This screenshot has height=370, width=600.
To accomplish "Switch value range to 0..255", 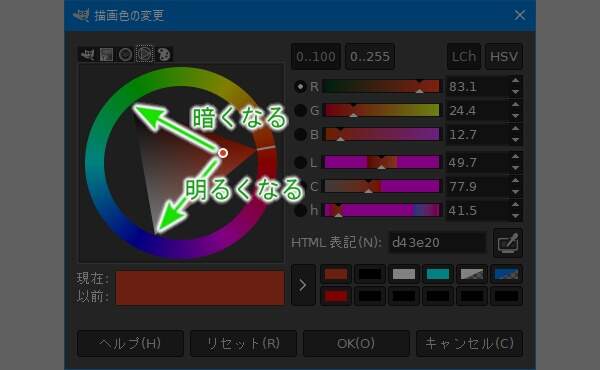I will [x=370, y=57].
